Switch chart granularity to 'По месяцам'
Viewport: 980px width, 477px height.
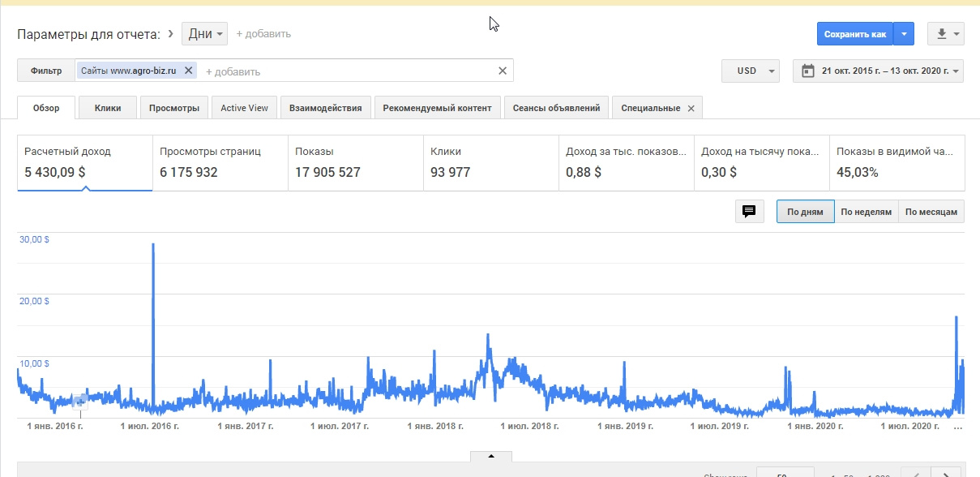[931, 212]
